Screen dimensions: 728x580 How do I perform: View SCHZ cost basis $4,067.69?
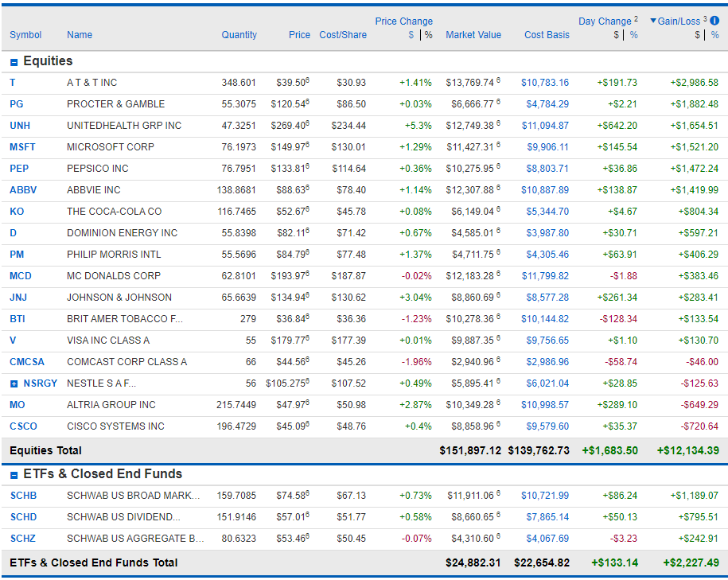click(x=547, y=538)
